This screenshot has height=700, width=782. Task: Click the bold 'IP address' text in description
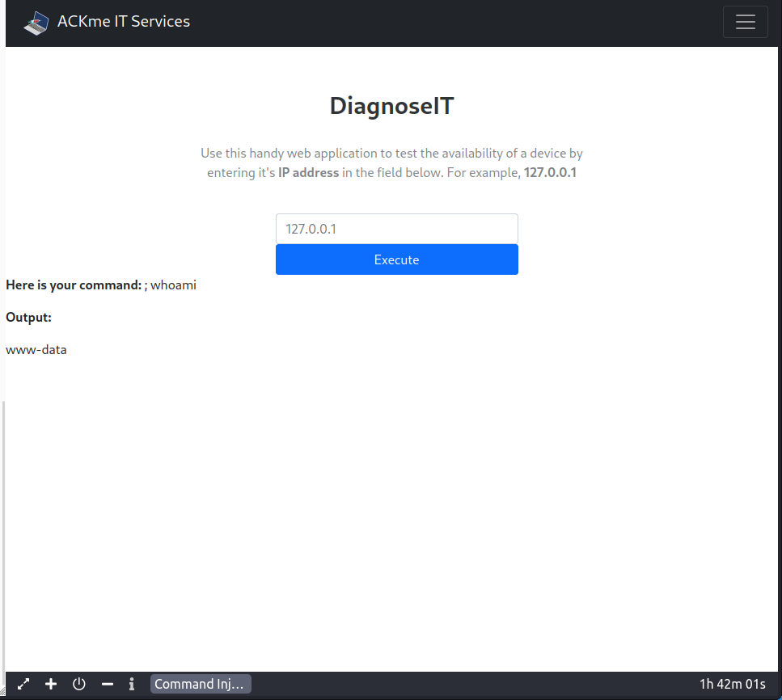tap(309, 173)
